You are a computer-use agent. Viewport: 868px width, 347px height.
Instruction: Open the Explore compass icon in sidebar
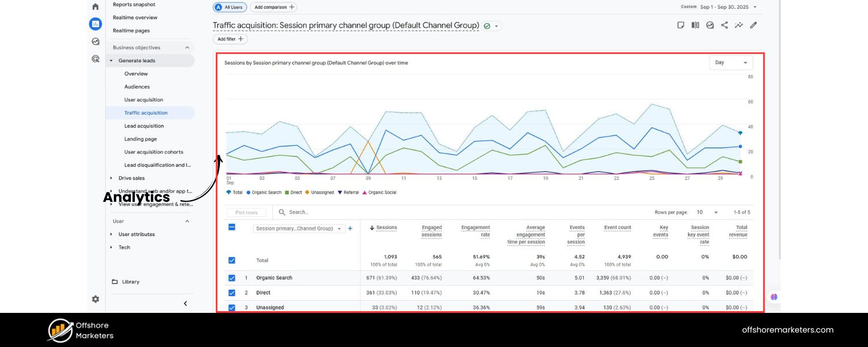click(x=95, y=41)
